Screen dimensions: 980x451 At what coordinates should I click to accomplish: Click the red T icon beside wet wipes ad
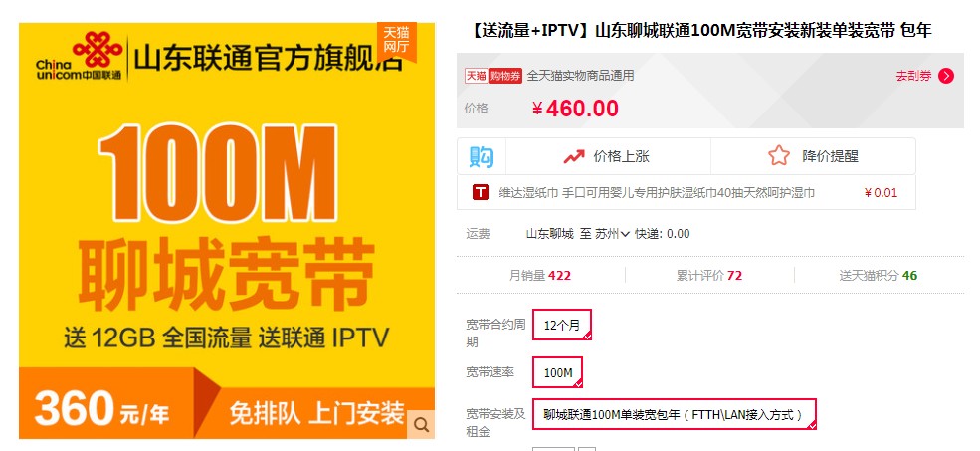[x=480, y=193]
